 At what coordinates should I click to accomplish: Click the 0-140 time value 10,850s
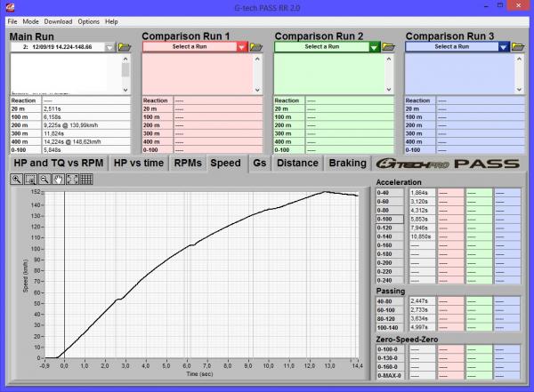[422, 236]
